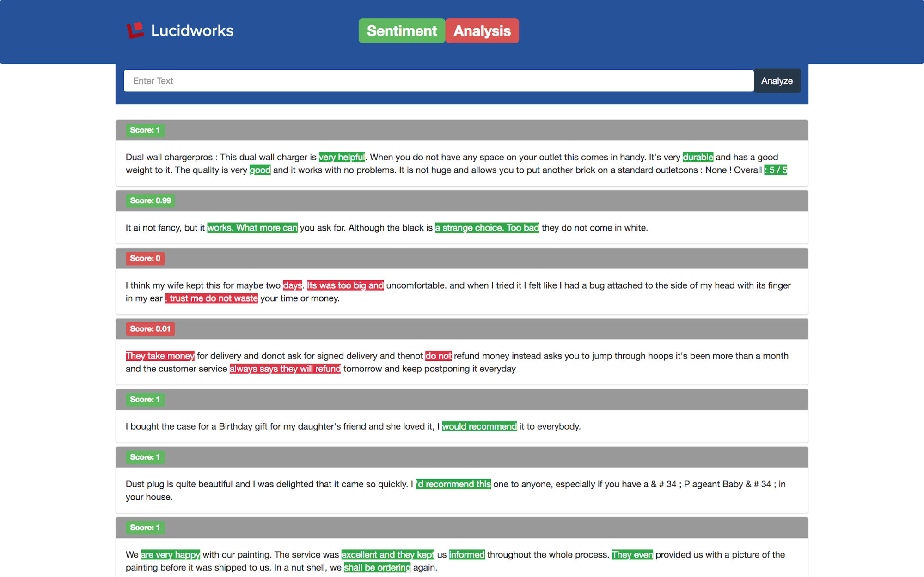Click highlighted 'They even'
The image size is (924, 577).
click(632, 555)
